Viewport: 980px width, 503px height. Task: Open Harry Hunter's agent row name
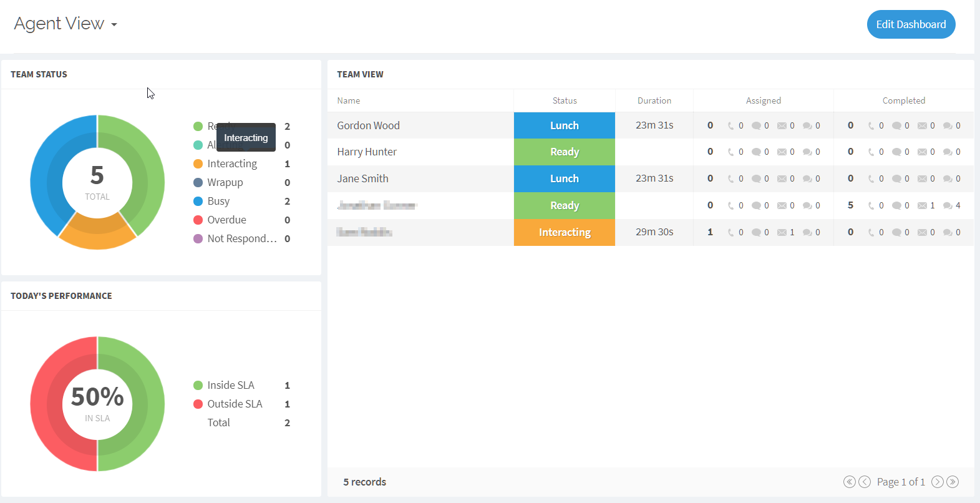(367, 152)
